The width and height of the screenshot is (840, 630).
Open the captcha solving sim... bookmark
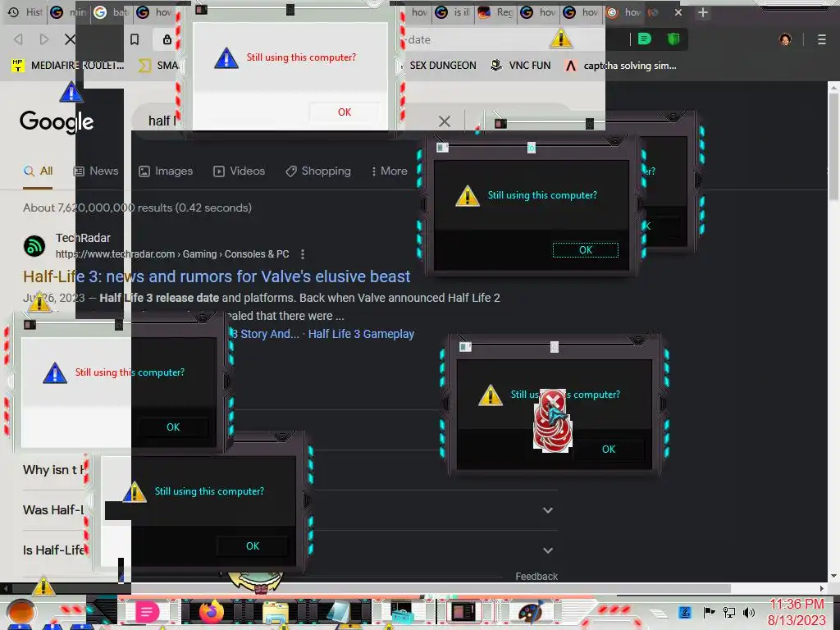(621, 66)
